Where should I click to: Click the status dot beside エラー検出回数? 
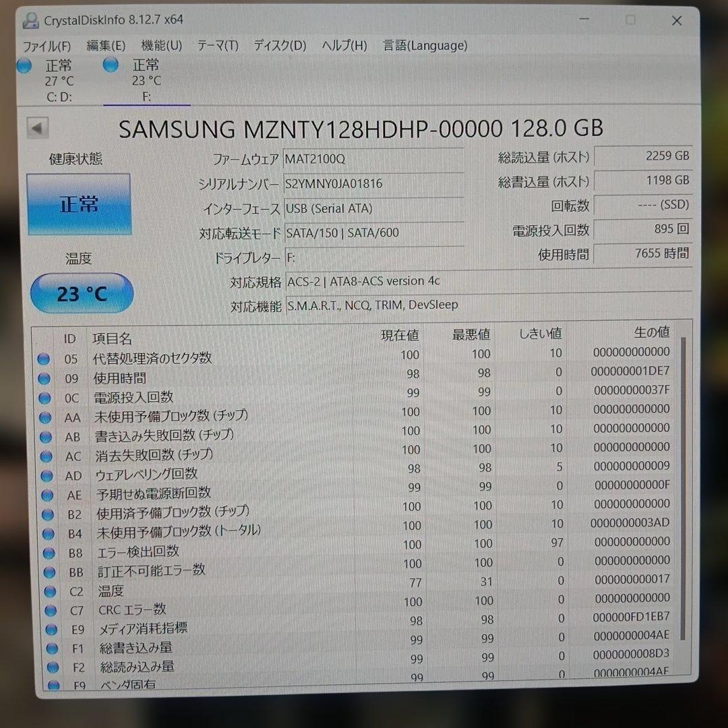coord(47,553)
